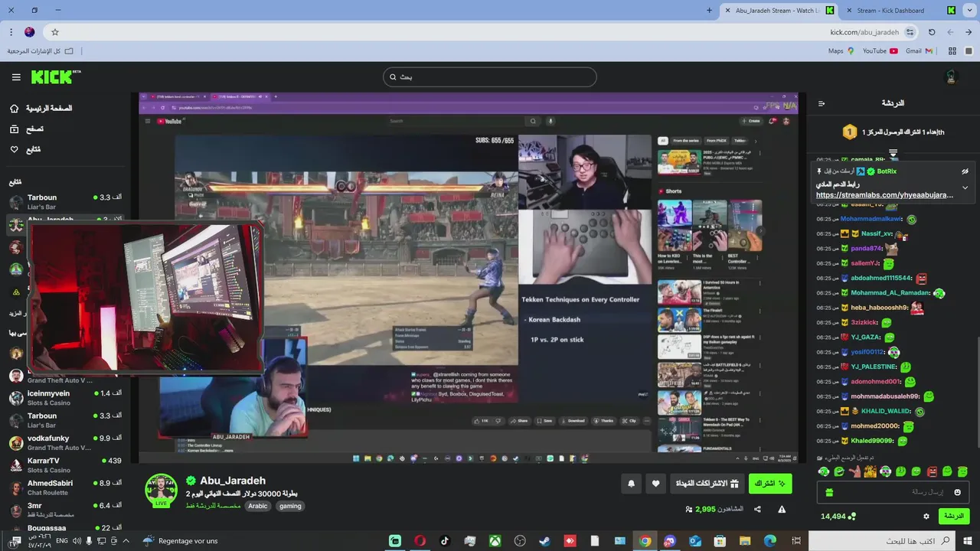Open the Kick hamburger sidebar menu

click(16, 77)
